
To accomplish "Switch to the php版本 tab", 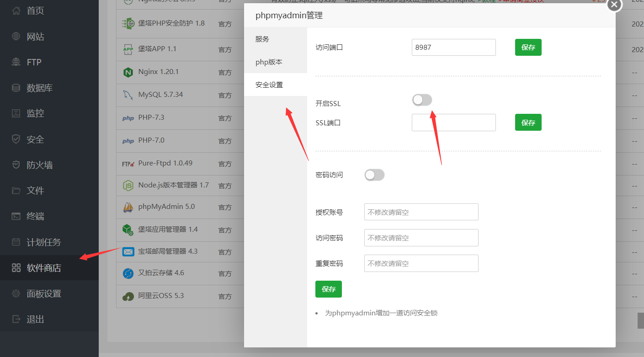I will coord(276,62).
